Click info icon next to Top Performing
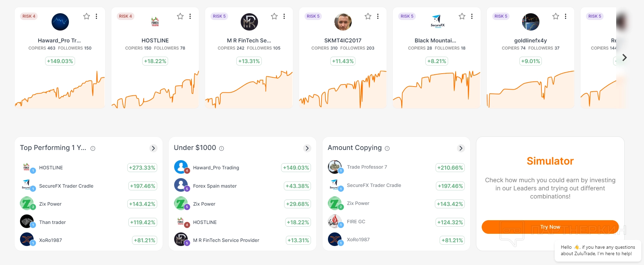Viewport: 644px width, 265px height. (93, 148)
